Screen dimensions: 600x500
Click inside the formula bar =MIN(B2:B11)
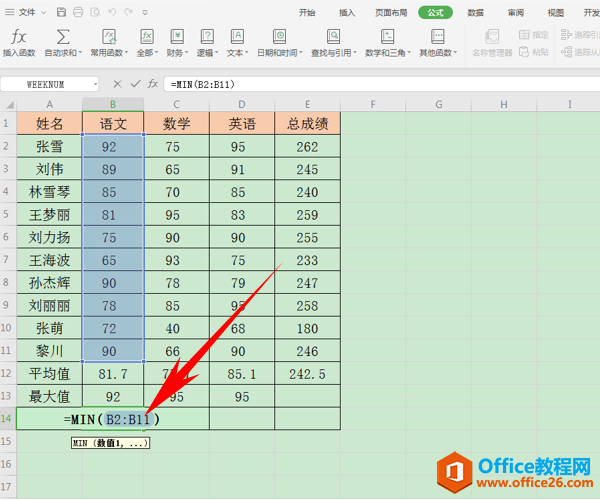(x=382, y=84)
